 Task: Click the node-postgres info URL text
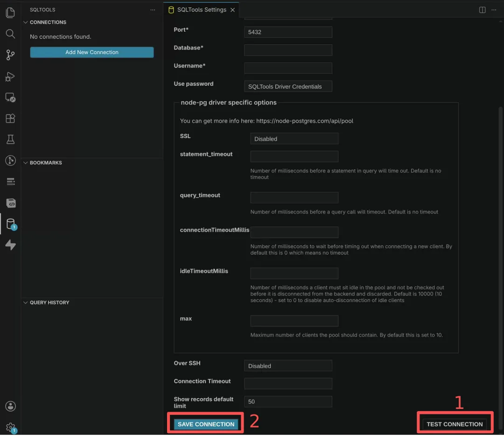(x=304, y=121)
